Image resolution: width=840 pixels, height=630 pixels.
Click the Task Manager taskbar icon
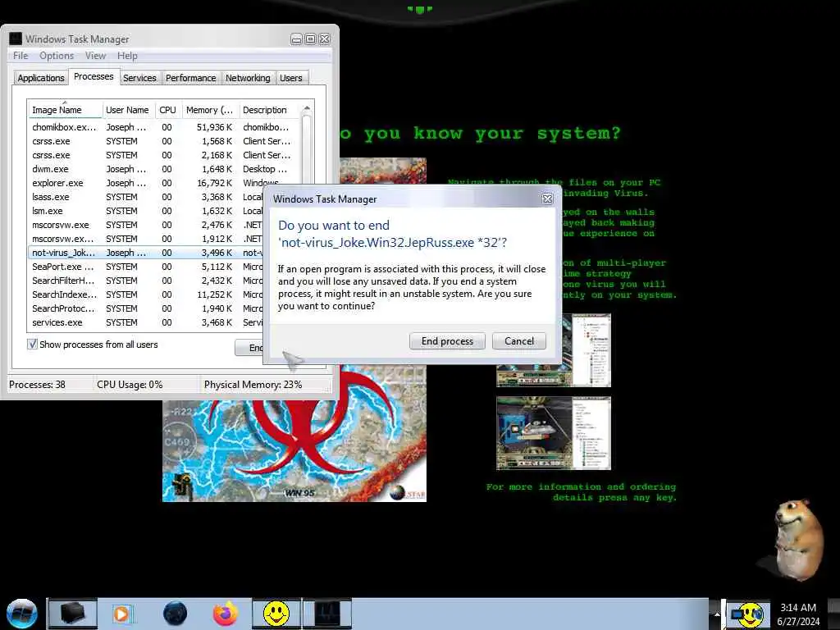tap(327, 614)
